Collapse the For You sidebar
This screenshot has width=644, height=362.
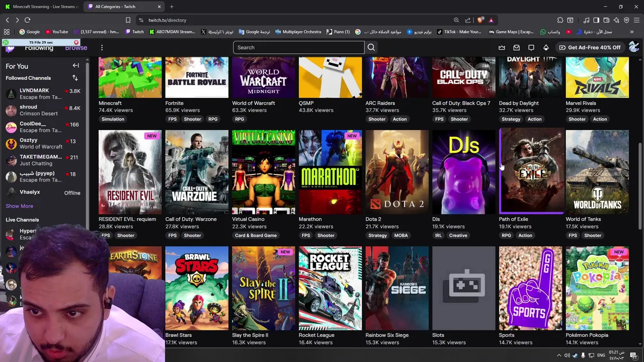point(75,65)
